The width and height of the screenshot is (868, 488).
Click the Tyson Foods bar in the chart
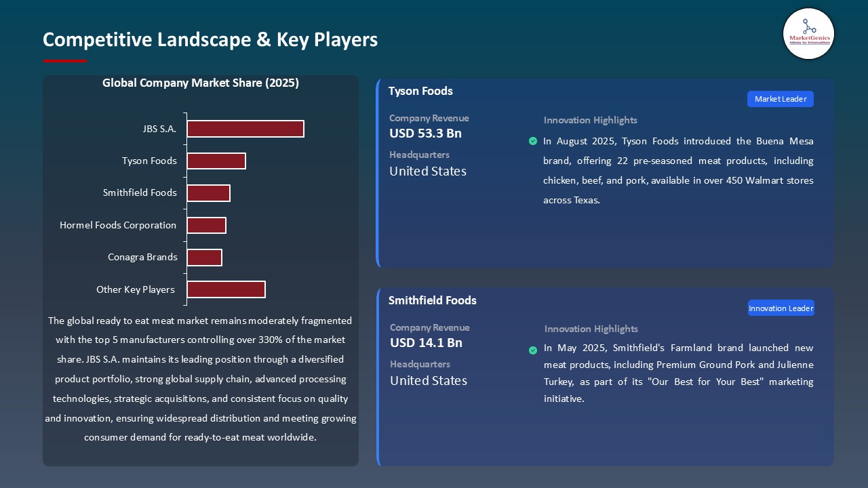[x=216, y=161]
